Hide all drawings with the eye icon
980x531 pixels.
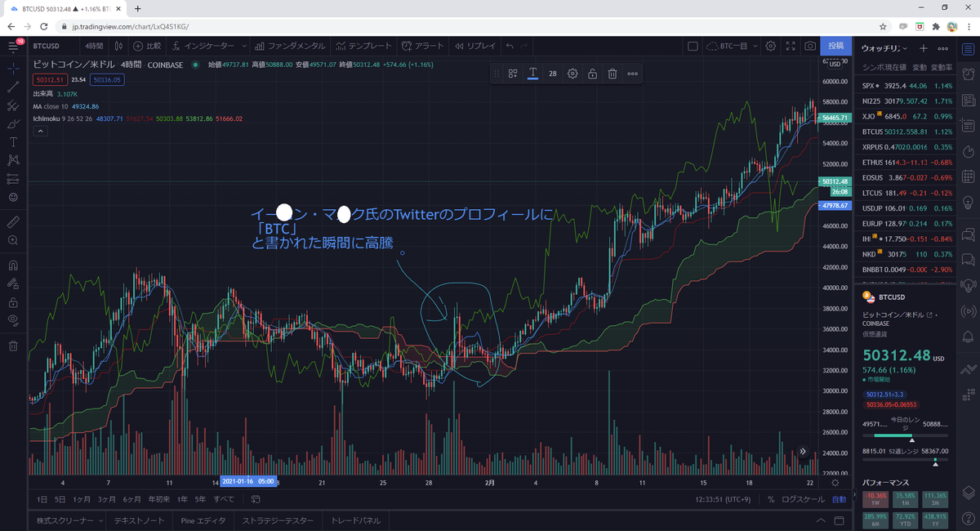click(13, 320)
